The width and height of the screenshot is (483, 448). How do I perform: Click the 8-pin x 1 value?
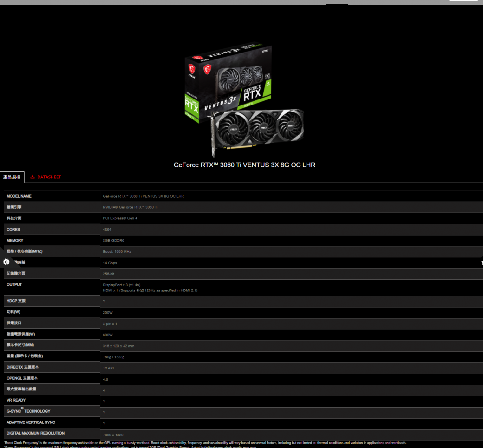point(110,324)
